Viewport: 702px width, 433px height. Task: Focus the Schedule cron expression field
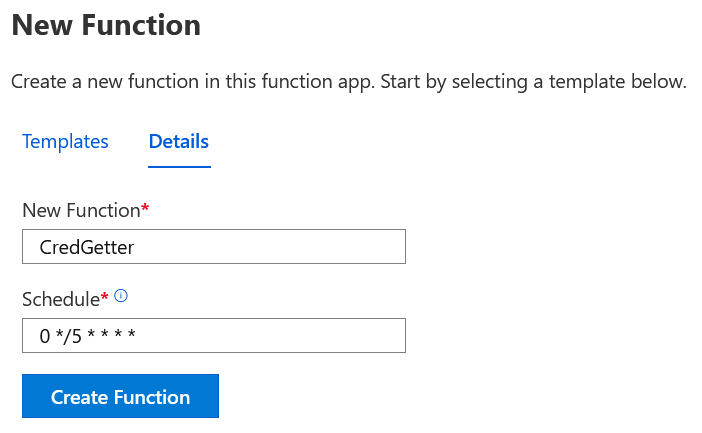click(x=214, y=335)
